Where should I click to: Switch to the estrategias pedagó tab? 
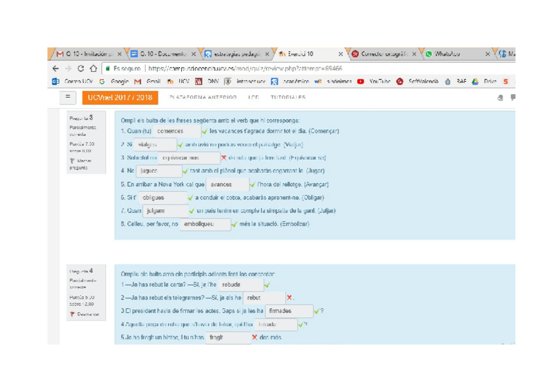coord(236,54)
